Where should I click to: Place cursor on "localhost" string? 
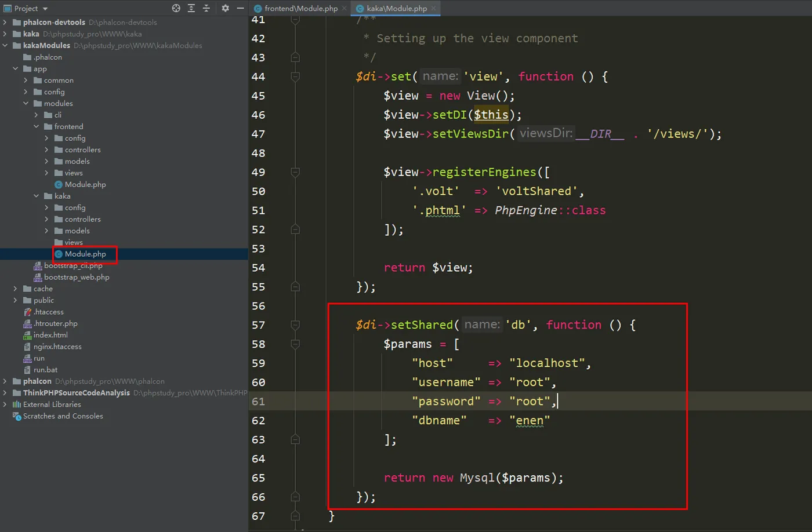[x=547, y=363]
